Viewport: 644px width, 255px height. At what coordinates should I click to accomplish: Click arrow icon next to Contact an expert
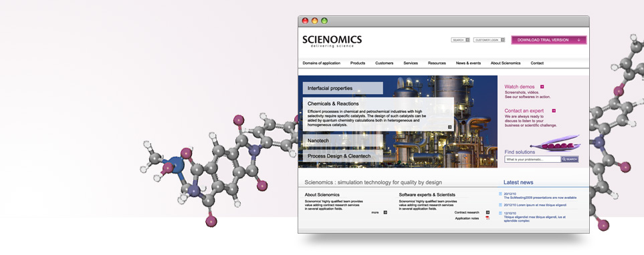(554, 111)
